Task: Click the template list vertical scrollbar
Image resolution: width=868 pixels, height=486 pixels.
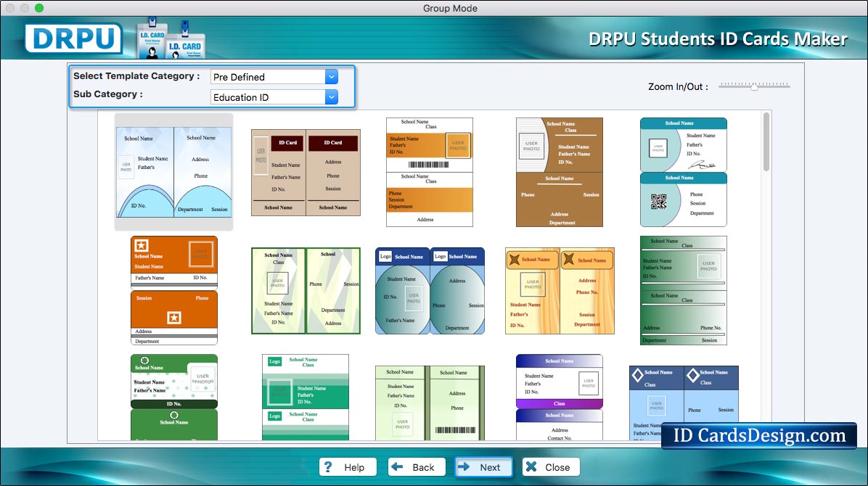Action: [766, 141]
